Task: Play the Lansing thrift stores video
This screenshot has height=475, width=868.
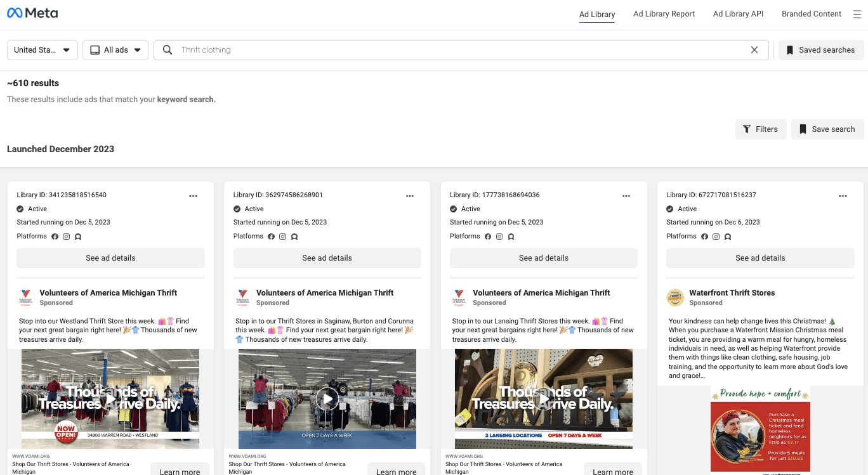Action: [x=544, y=399]
